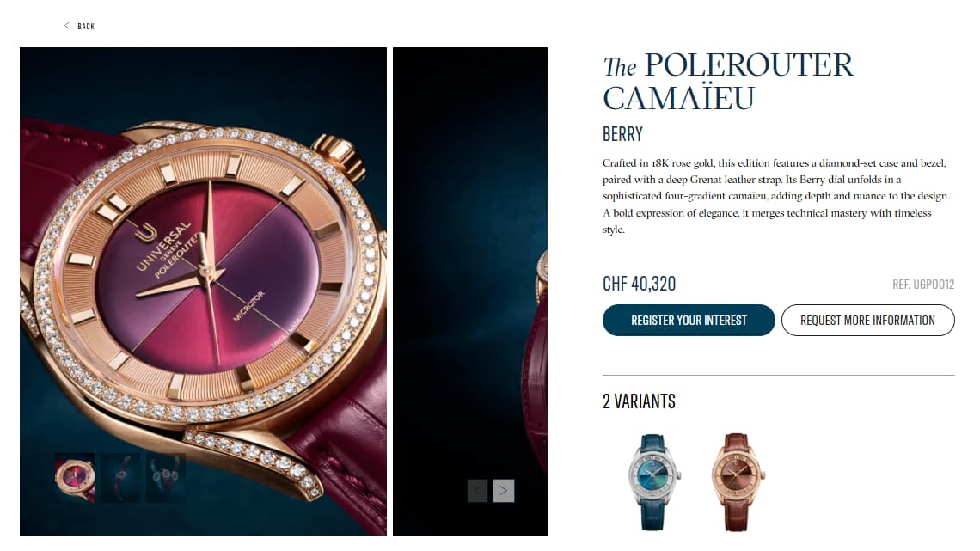The width and height of the screenshot is (980, 551).
Task: Open the large berry dial watch image
Action: pyautogui.click(x=203, y=291)
